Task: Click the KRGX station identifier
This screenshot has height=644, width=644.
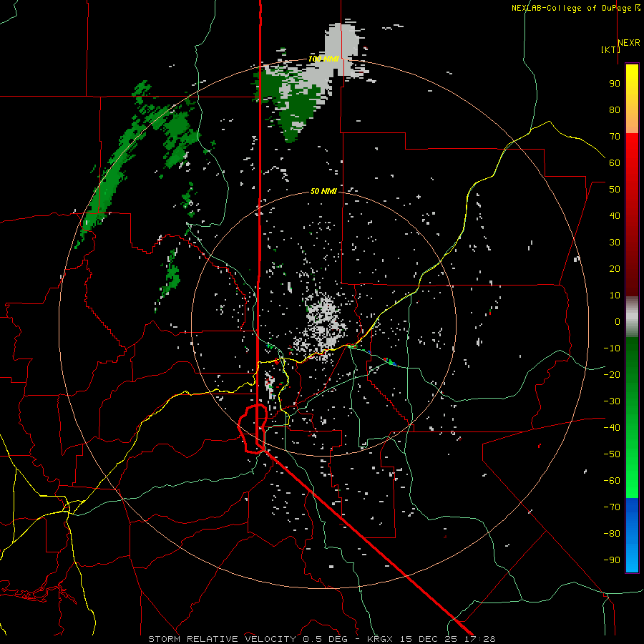Action: pyautogui.click(x=380, y=639)
